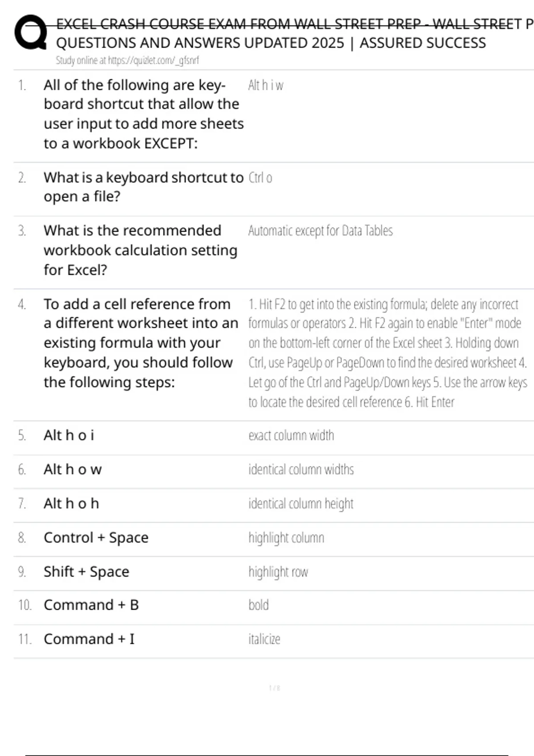Select the 'identical column widths' definition
Screen dimensions: 534x756
pyautogui.click(x=301, y=470)
